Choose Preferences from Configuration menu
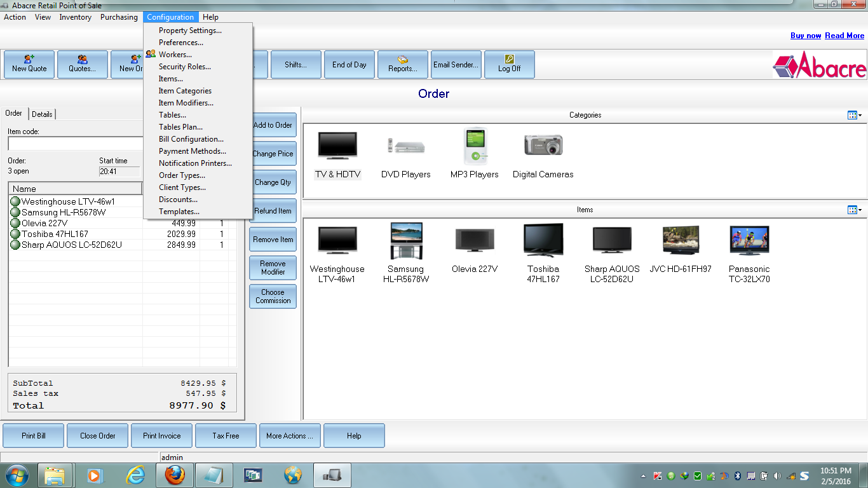 [x=198, y=43]
